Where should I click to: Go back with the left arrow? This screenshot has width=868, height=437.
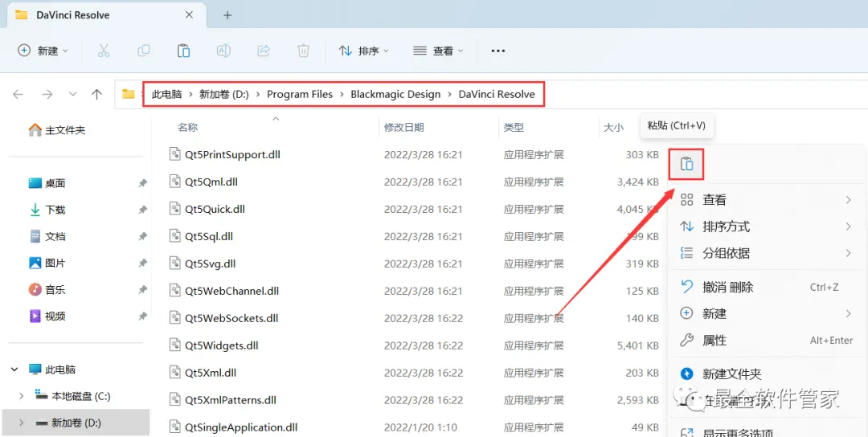coord(18,94)
